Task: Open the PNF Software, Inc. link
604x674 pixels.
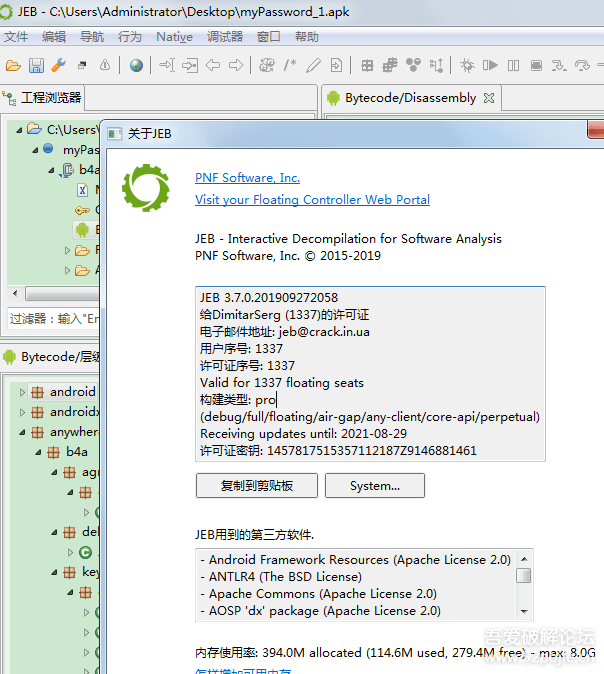Action: click(247, 178)
